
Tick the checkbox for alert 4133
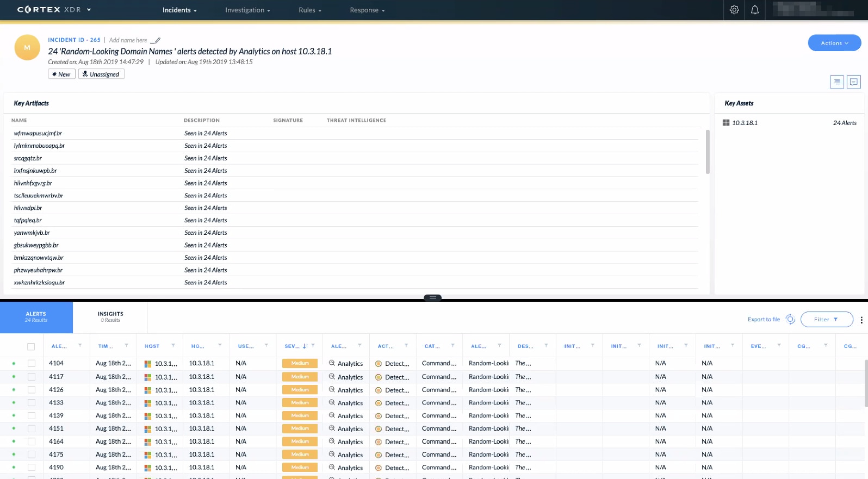tap(32, 403)
